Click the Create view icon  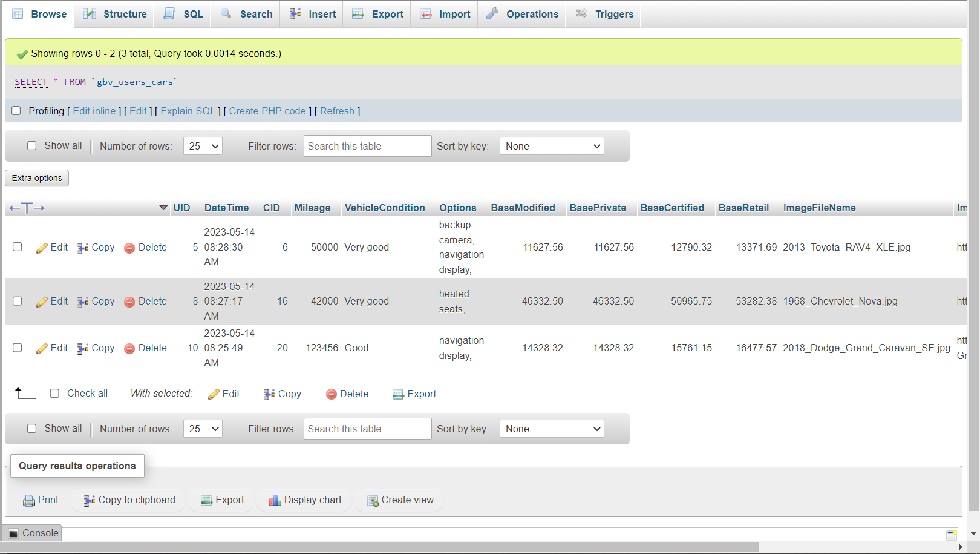pyautogui.click(x=373, y=500)
